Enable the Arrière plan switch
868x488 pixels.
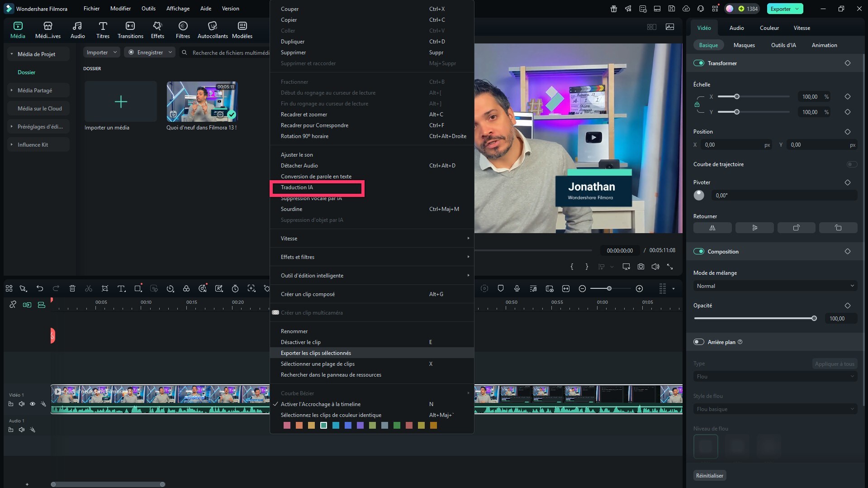pos(699,342)
